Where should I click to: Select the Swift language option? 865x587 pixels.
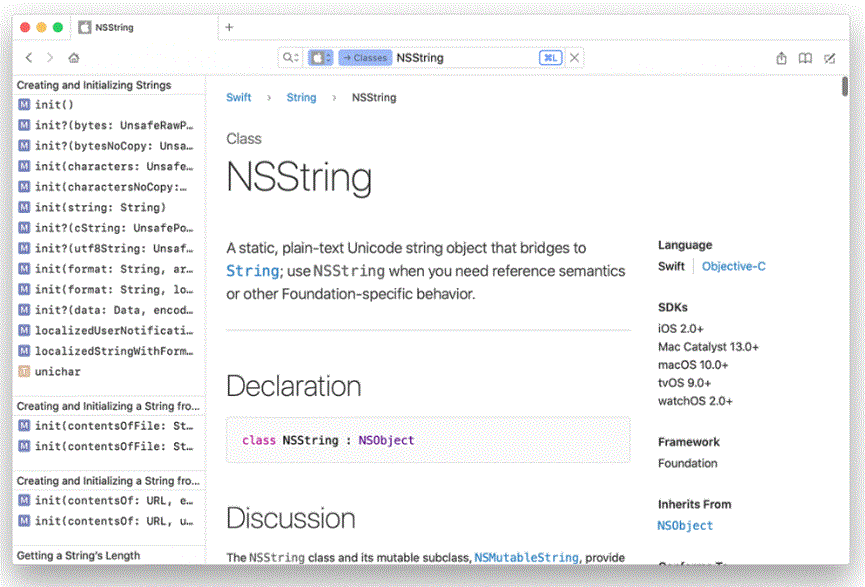pos(671,266)
